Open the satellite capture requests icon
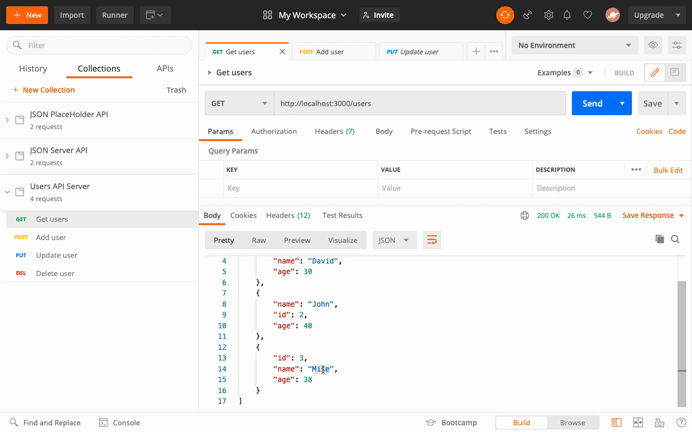The image size is (692, 432). click(x=527, y=15)
